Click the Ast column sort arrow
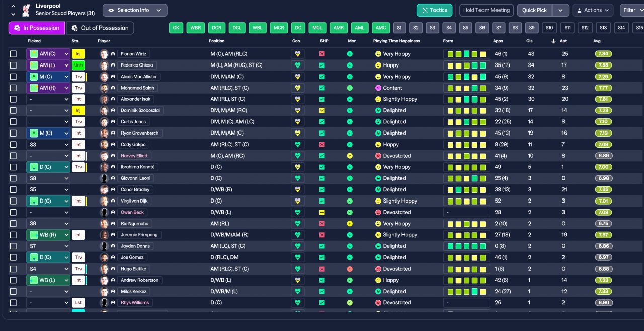Screen dimensions: 644x331 (x=554, y=41)
